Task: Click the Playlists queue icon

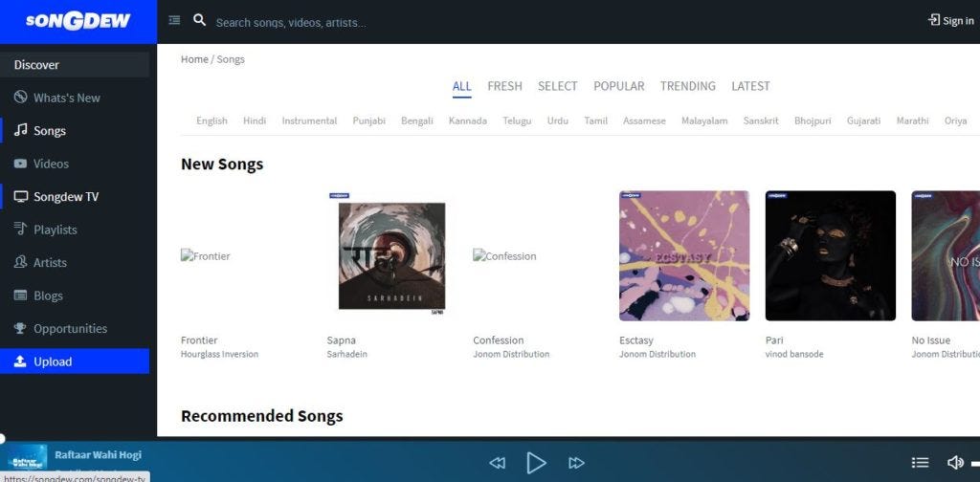Action: point(21,229)
